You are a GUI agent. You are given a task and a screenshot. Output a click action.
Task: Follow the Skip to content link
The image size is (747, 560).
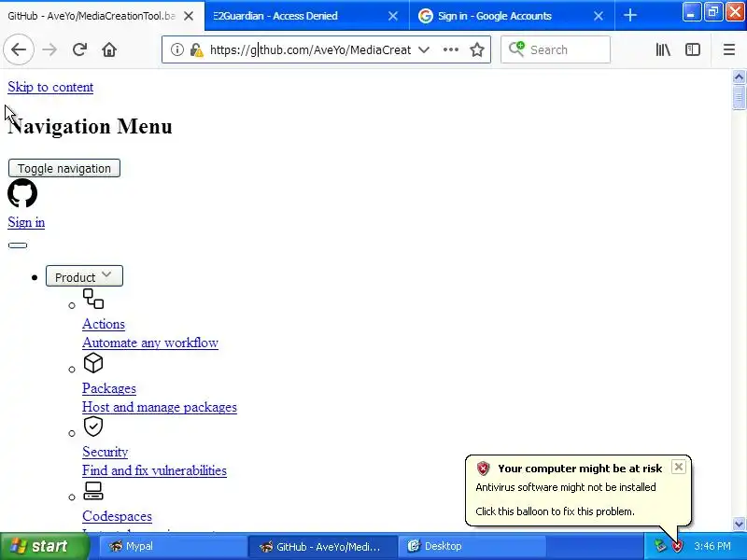pyautogui.click(x=50, y=87)
